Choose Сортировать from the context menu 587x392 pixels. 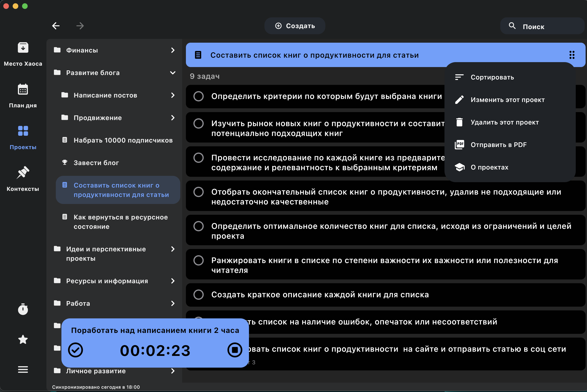492,77
